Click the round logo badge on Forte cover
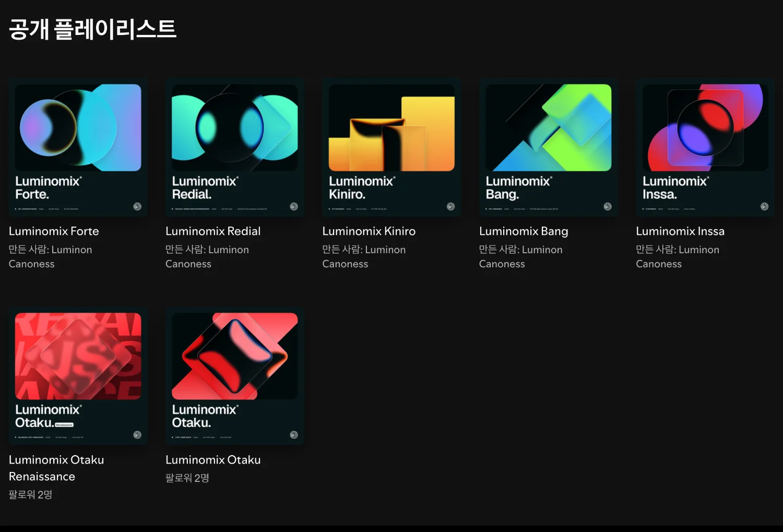The height and width of the screenshot is (532, 783). (137, 207)
